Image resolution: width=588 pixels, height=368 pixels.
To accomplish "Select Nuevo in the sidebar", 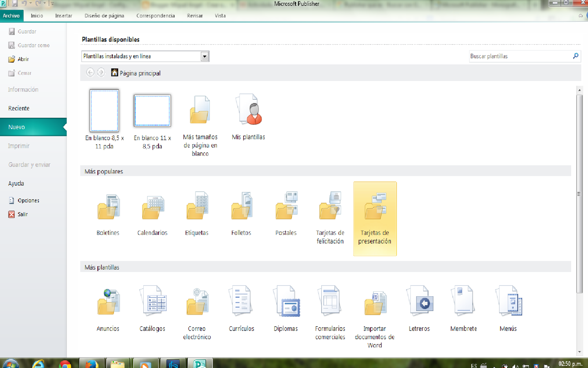I will [33, 127].
